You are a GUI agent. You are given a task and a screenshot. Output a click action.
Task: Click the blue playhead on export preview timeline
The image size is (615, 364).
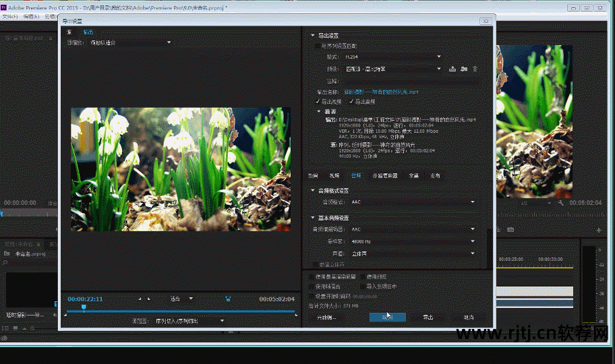[x=84, y=307]
